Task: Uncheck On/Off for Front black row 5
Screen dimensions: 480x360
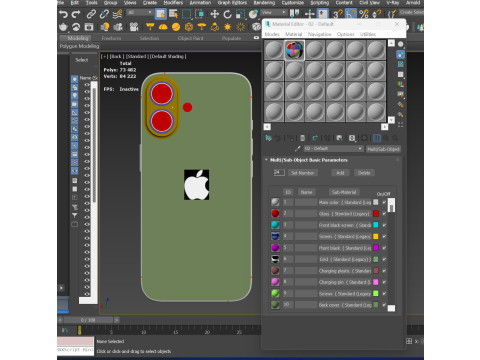Action: [384, 248]
